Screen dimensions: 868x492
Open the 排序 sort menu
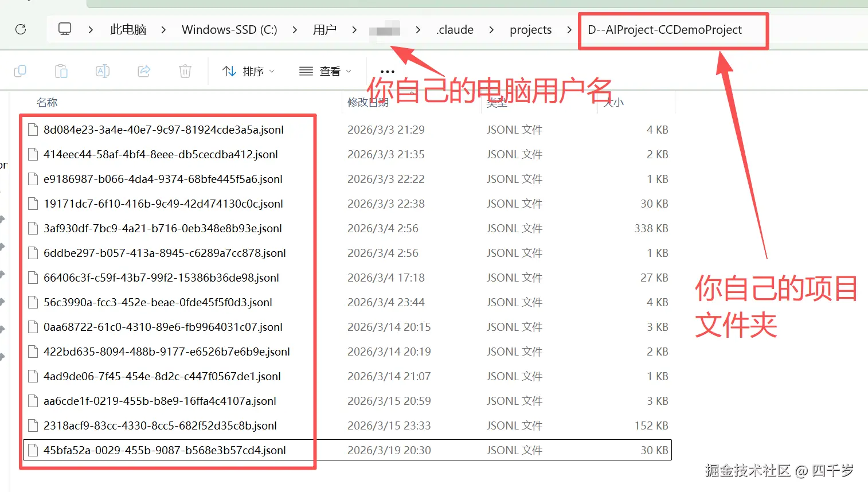(248, 71)
